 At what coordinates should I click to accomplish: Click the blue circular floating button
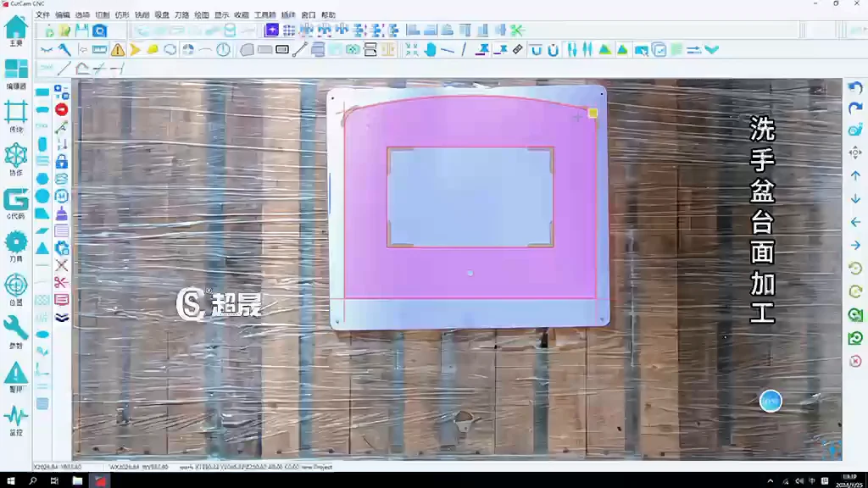(771, 401)
